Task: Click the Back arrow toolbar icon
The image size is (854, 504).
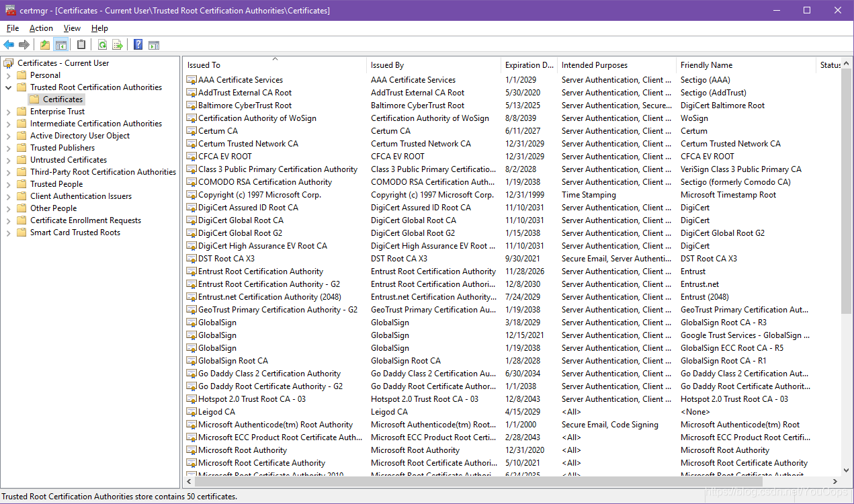Action: pos(9,45)
